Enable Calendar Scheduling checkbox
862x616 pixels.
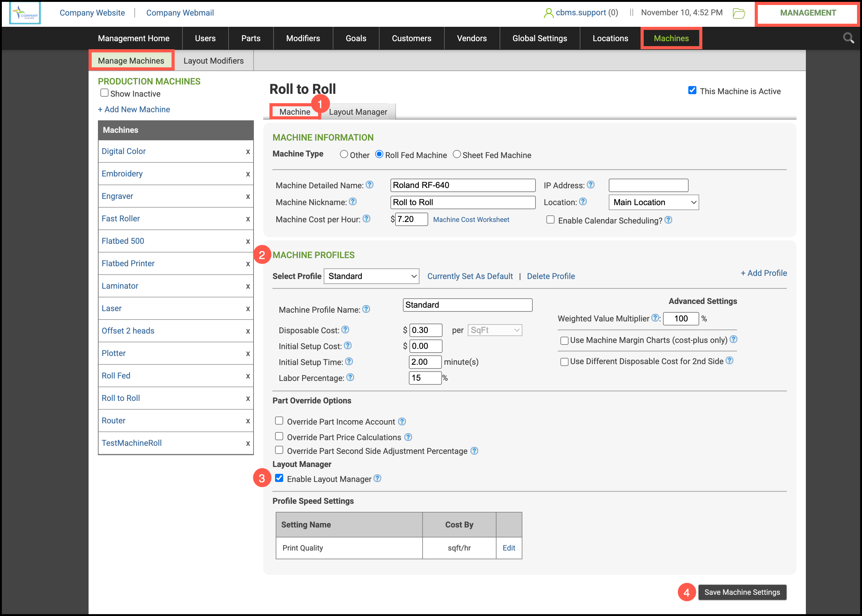coord(550,219)
